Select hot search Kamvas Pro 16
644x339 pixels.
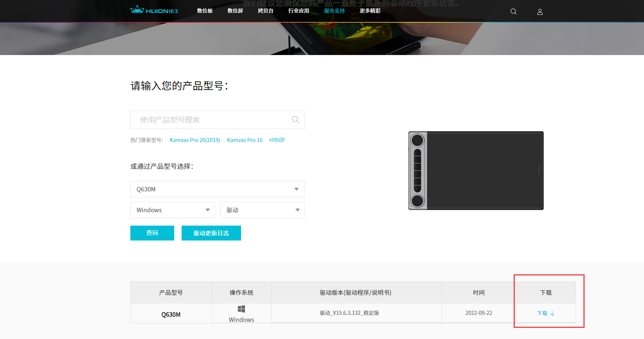coord(245,140)
